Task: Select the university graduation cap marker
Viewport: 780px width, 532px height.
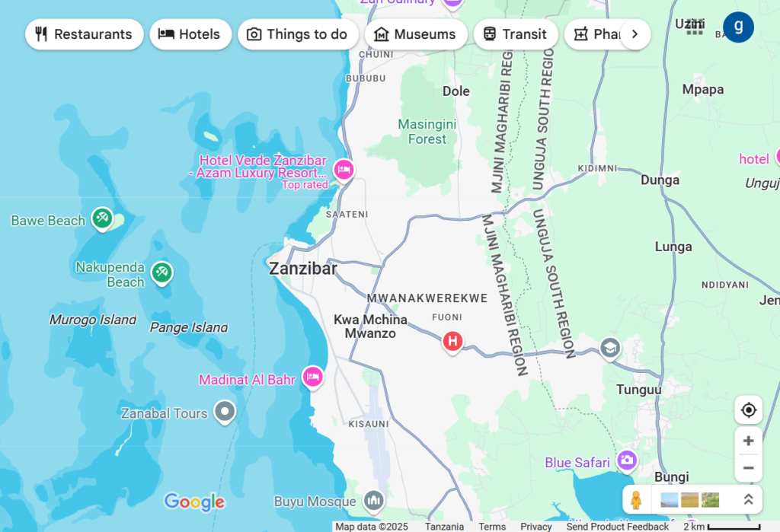Action: [x=610, y=348]
